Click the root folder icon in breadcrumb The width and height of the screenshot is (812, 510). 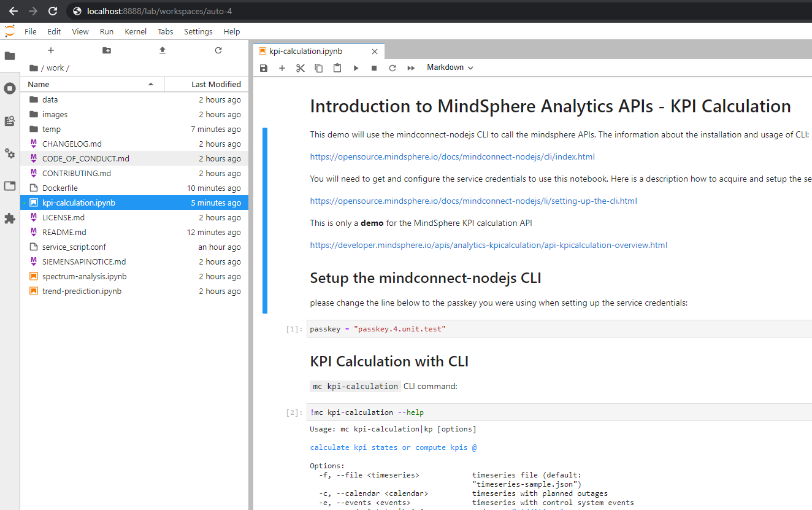pyautogui.click(x=34, y=68)
